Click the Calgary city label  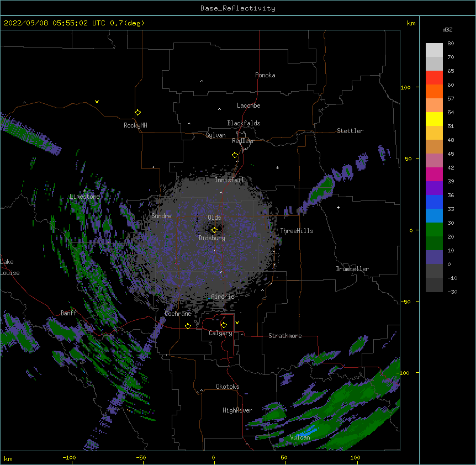click(x=220, y=333)
